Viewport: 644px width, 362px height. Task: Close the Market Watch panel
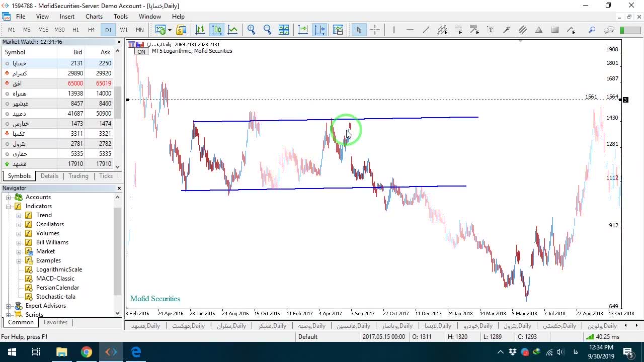pyautogui.click(x=119, y=42)
